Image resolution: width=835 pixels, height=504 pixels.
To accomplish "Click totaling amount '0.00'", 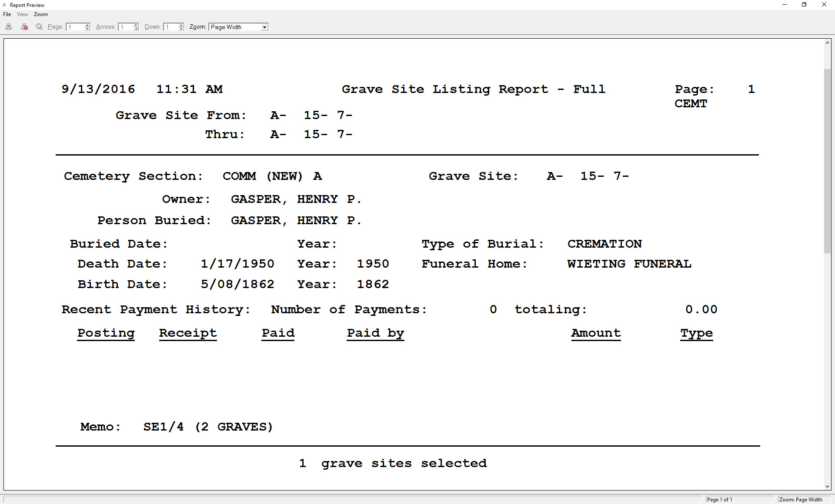I will click(701, 309).
